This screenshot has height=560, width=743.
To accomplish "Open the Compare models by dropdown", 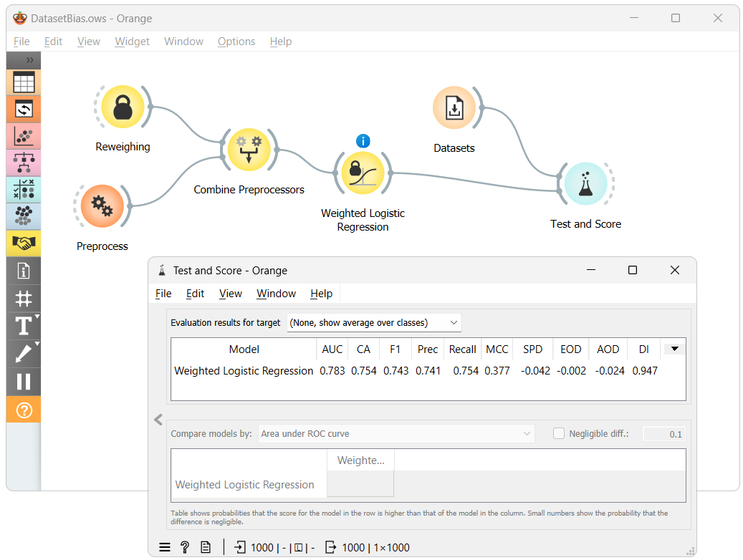I will [396, 433].
